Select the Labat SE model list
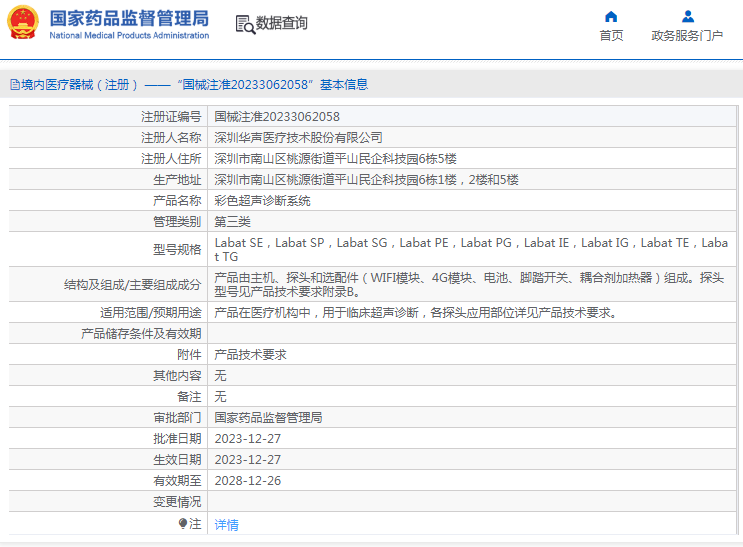This screenshot has width=743, height=547. (x=471, y=250)
